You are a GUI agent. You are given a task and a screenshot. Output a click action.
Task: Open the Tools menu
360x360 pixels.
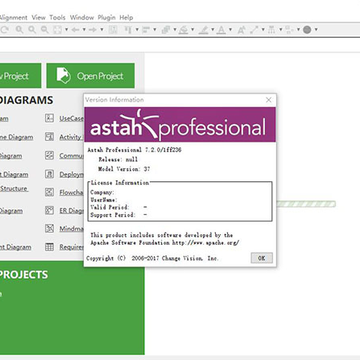[x=57, y=17]
